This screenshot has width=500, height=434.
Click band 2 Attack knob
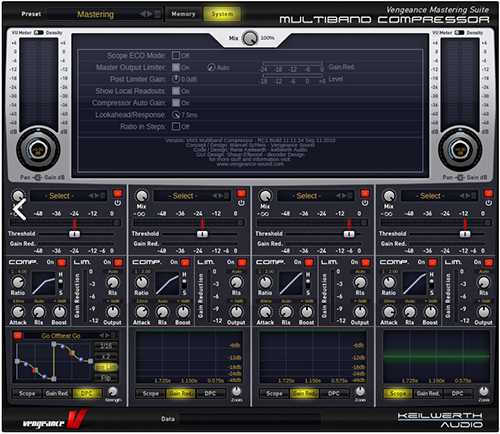(x=142, y=312)
